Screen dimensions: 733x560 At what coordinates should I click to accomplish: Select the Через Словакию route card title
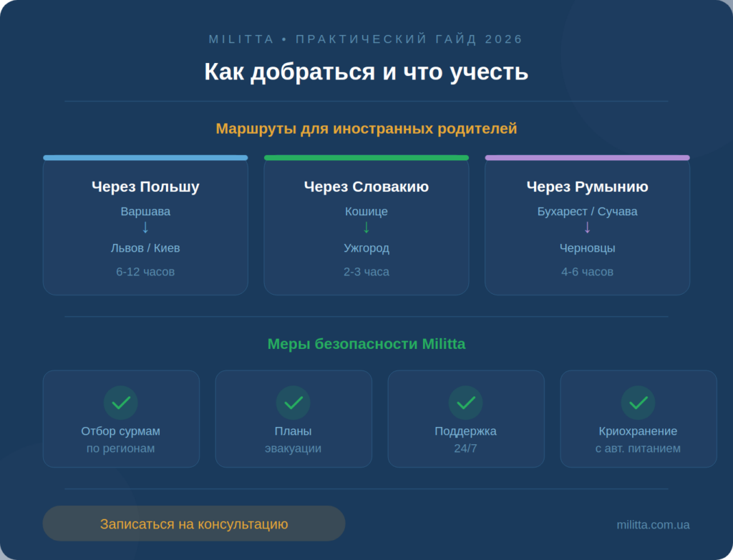[366, 187]
